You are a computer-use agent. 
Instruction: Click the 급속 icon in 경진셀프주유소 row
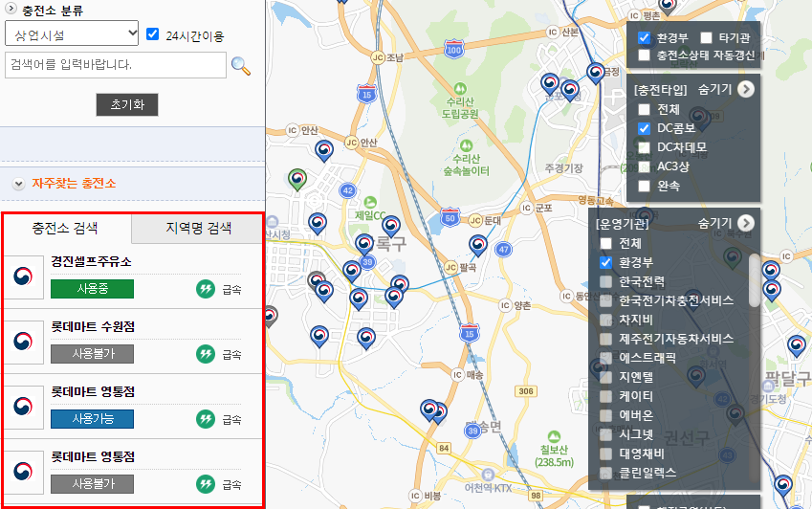point(206,289)
